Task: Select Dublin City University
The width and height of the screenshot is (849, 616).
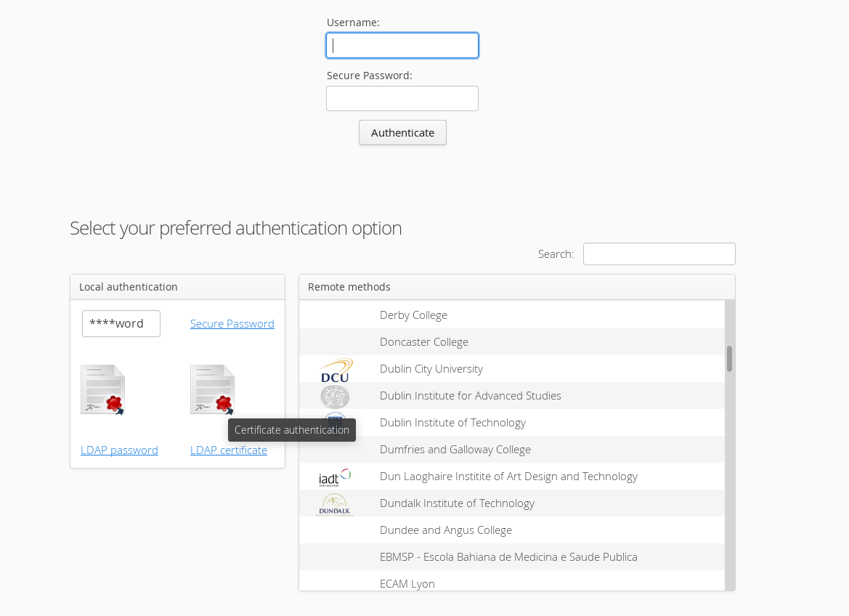Action: 512,369
